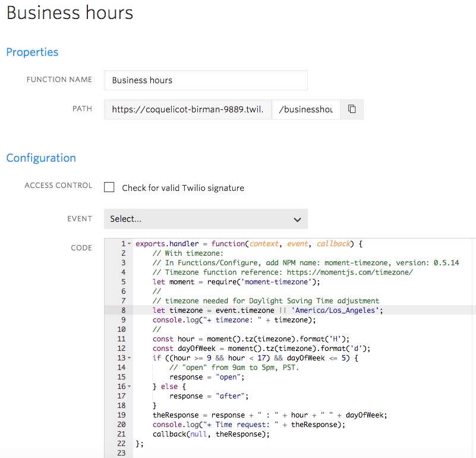Click the Business hours page title

pyautogui.click(x=70, y=12)
